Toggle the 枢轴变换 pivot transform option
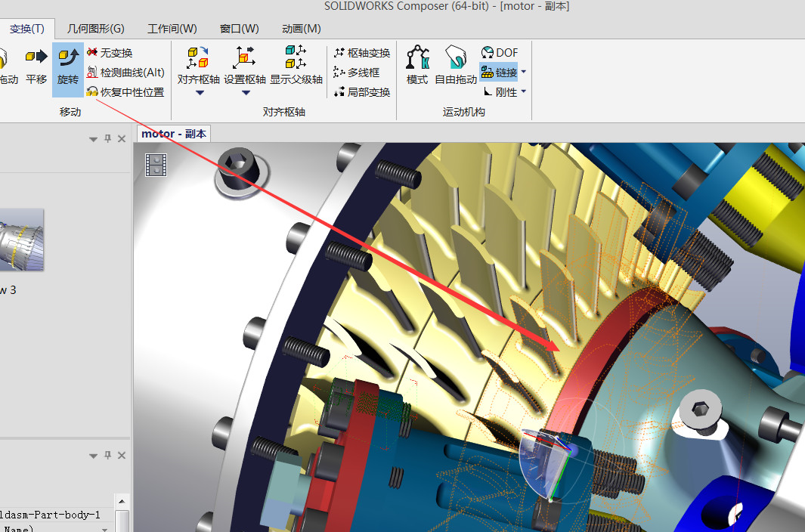The width and height of the screenshot is (805, 532). [362, 53]
